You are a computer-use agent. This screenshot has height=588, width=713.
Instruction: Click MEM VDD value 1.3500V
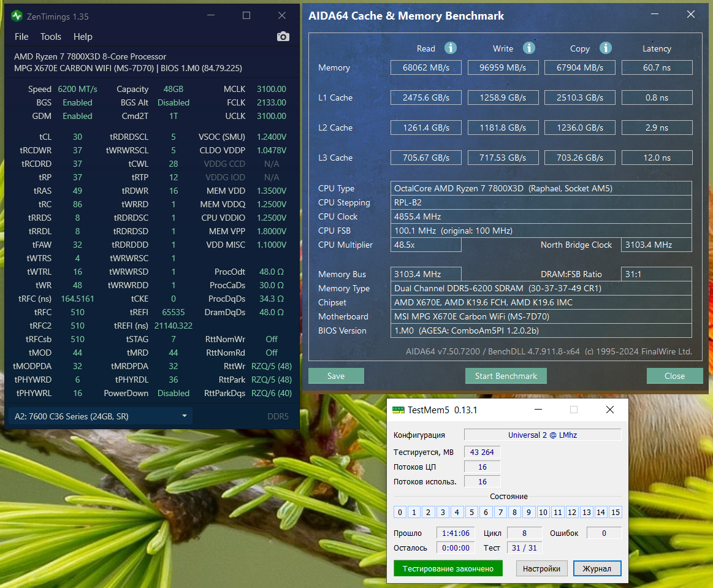272,191
